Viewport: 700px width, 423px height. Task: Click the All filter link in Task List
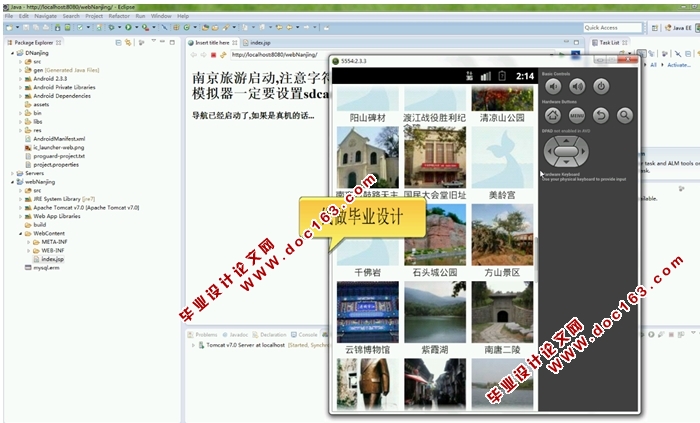654,65
